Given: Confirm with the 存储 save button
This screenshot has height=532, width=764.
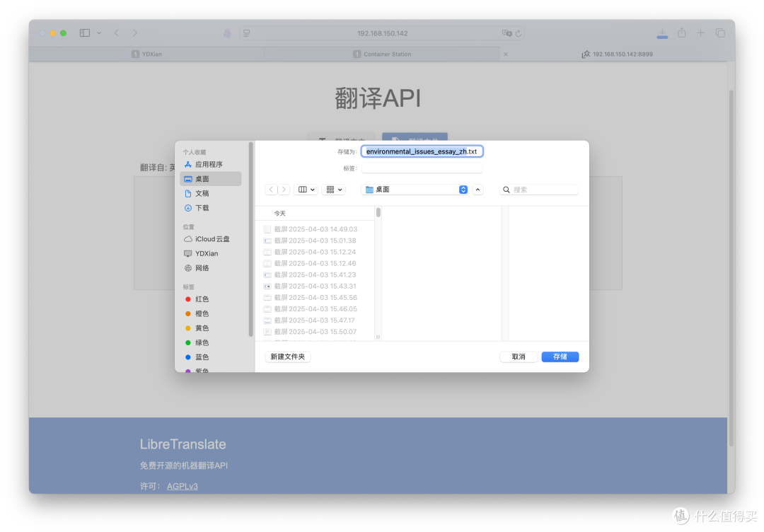Looking at the screenshot, I should click(x=560, y=357).
